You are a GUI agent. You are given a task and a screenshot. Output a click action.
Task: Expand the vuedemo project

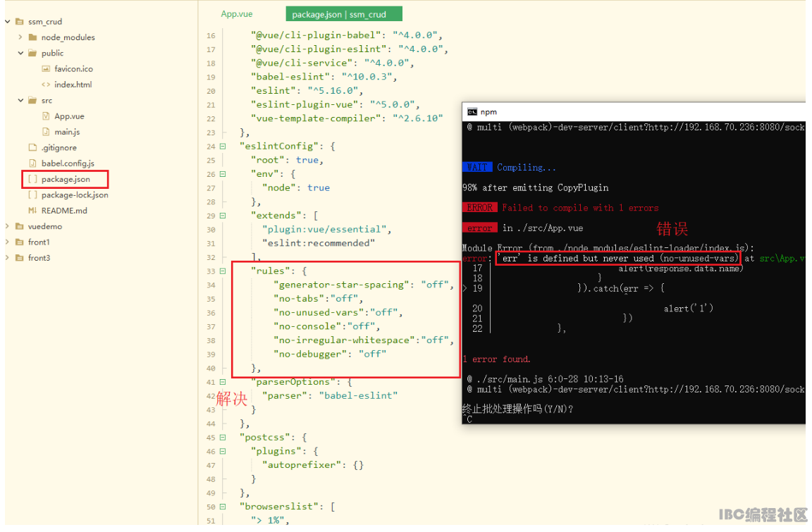pyautogui.click(x=7, y=226)
